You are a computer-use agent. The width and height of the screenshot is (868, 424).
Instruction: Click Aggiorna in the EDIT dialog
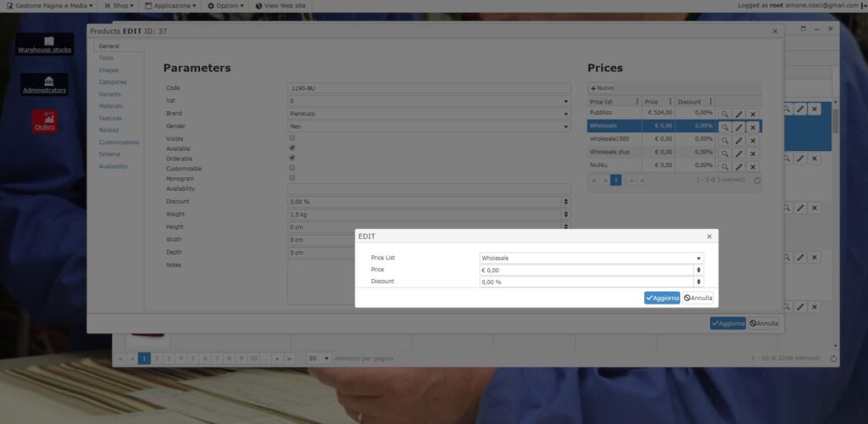coord(661,298)
